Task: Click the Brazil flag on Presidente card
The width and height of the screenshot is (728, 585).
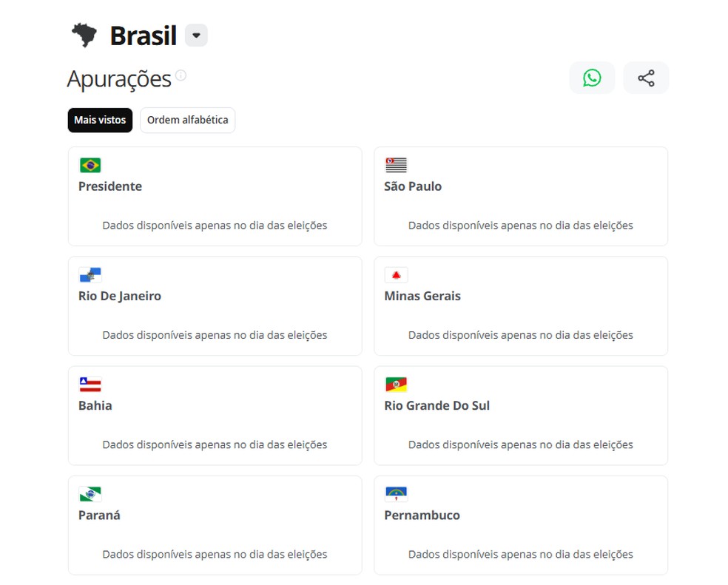Action: pos(90,165)
